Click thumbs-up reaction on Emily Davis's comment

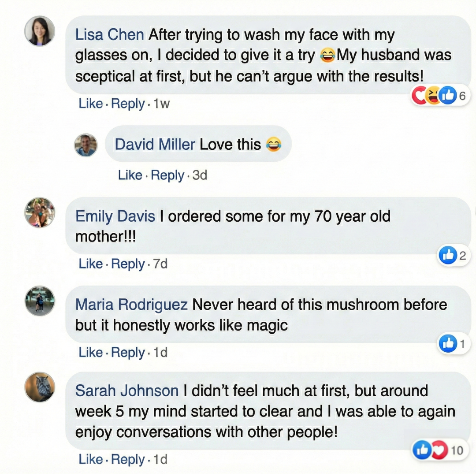coord(448,256)
